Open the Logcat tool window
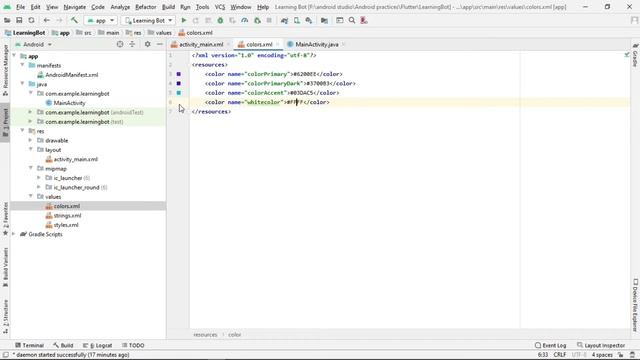Screen dimensions: 640x360 click(x=98, y=345)
